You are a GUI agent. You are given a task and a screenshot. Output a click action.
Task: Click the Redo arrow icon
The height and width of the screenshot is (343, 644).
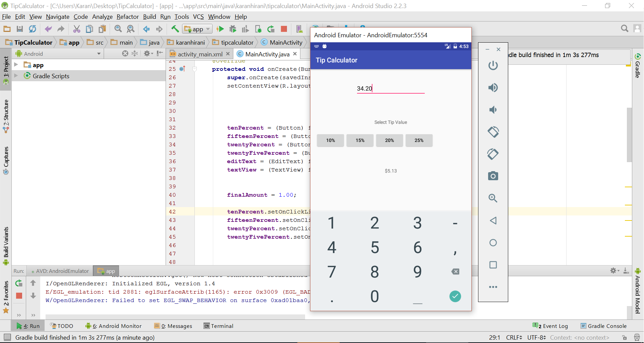tap(61, 29)
